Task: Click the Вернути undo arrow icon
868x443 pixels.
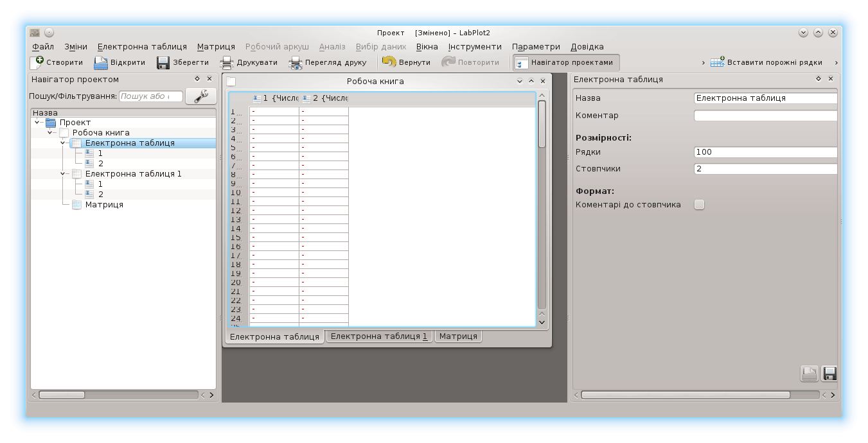Action: tap(389, 62)
